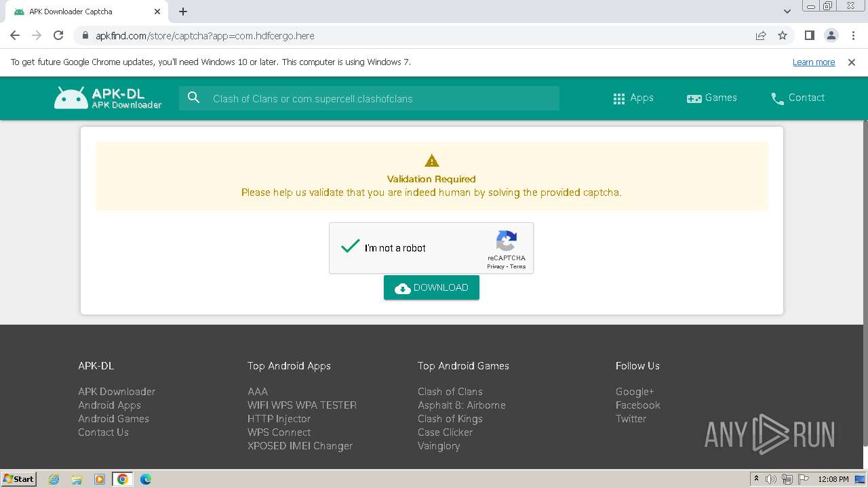The width and height of the screenshot is (868, 488).
Task: Open media player from taskbar
Action: tap(100, 479)
